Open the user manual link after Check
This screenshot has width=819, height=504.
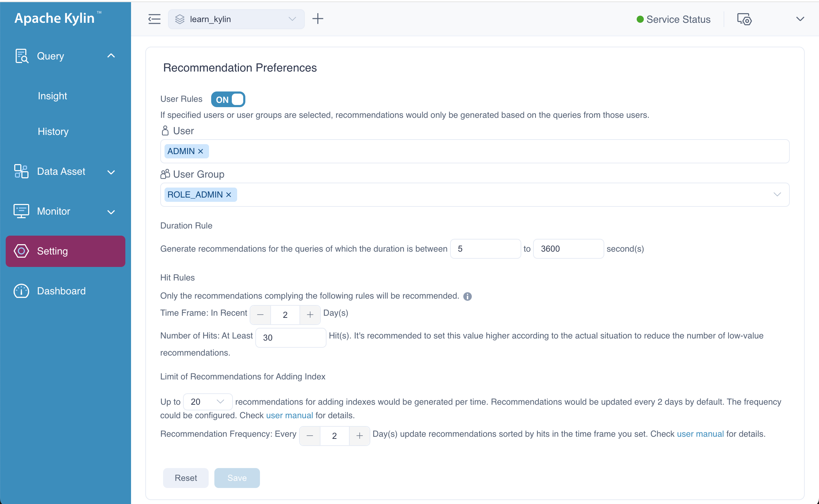[x=289, y=415]
